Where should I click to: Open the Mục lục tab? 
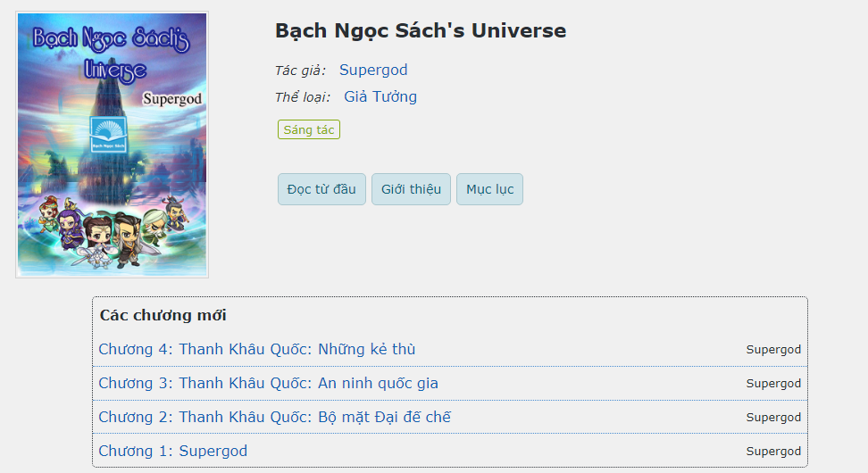point(489,189)
